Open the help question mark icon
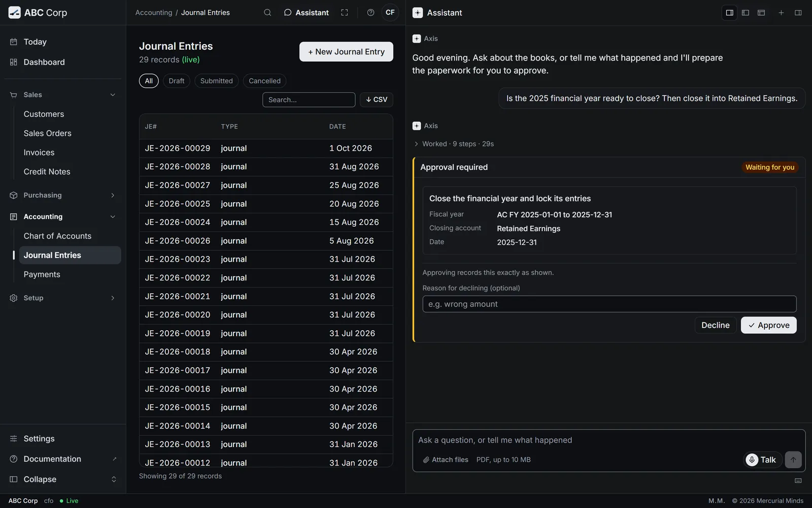Viewport: 812px width, 508px height. click(x=371, y=13)
